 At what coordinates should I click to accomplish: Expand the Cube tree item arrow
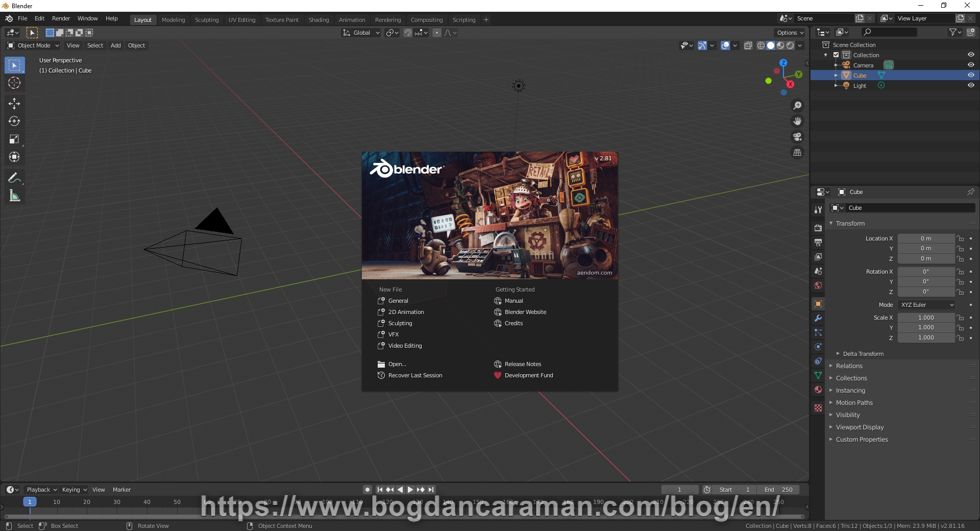[836, 75]
